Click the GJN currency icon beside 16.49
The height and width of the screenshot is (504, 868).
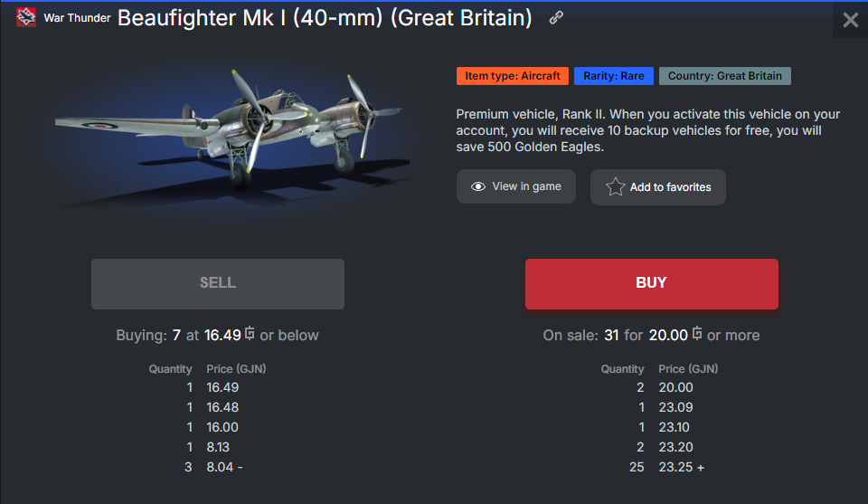(250, 333)
